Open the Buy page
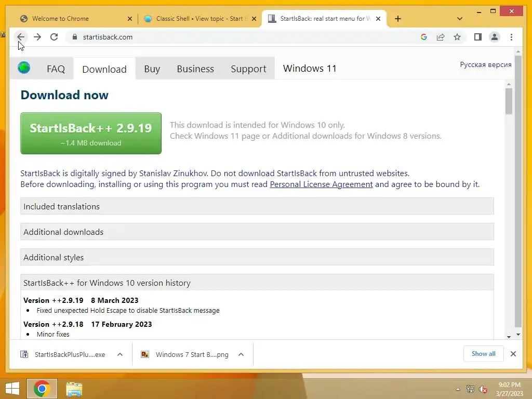 (152, 69)
